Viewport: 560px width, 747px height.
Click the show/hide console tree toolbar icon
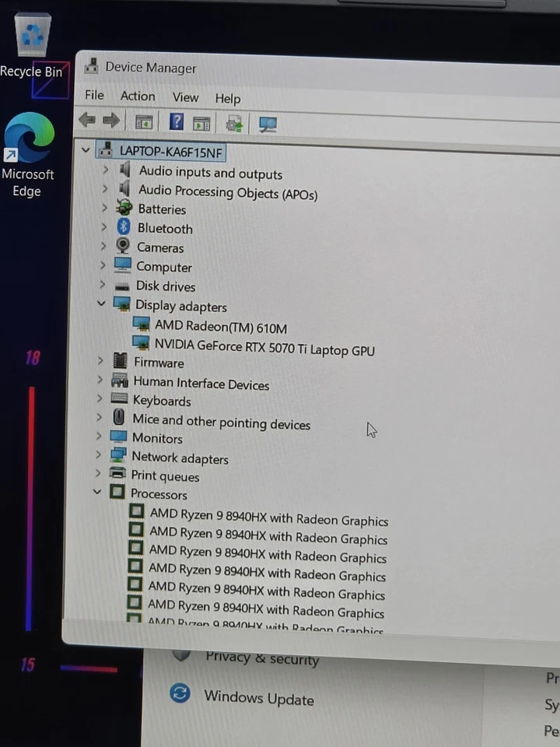coord(144,122)
